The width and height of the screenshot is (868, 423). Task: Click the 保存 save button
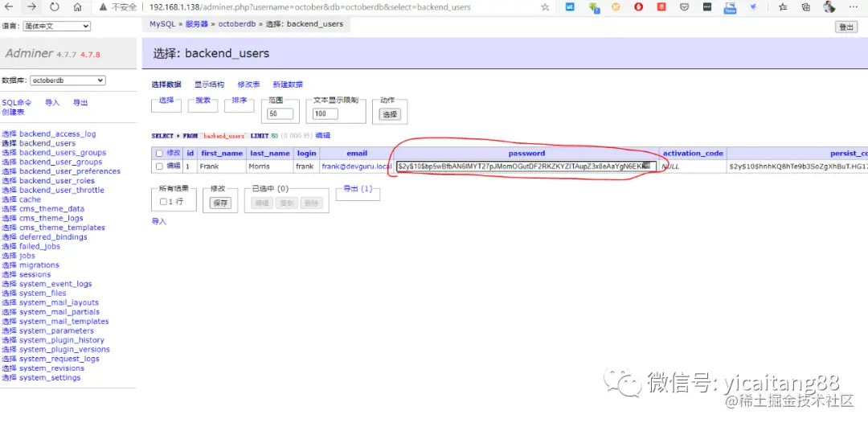(220, 203)
